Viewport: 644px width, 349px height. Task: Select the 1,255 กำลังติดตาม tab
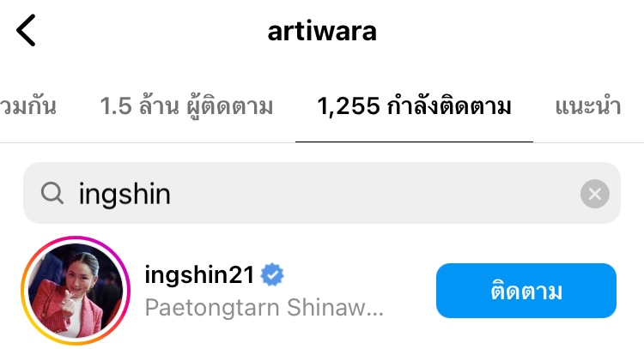point(414,106)
